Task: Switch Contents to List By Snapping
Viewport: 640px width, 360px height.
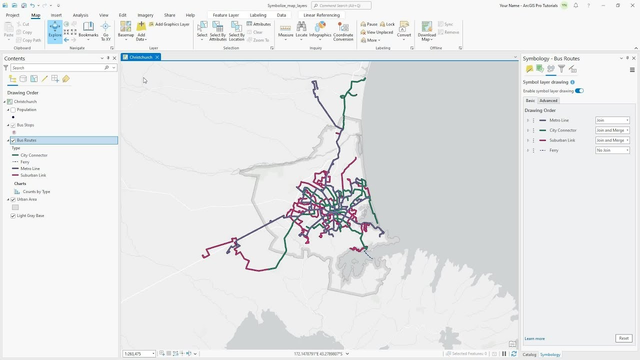Action: pyautogui.click(x=55, y=79)
